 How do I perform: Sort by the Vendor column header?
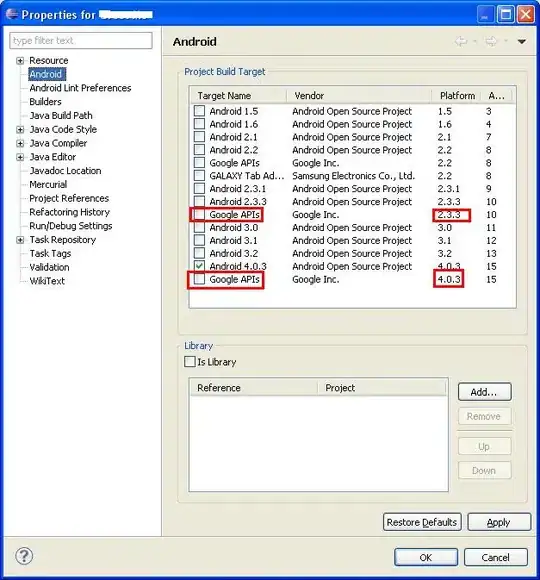359,96
